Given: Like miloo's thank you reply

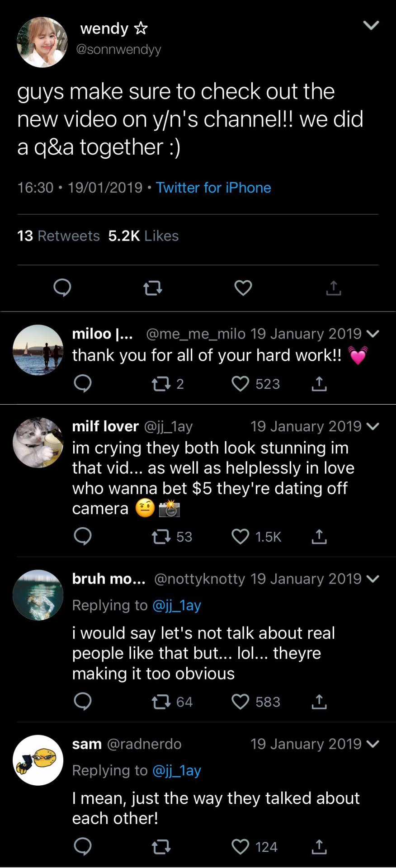Looking at the screenshot, I should tap(240, 384).
